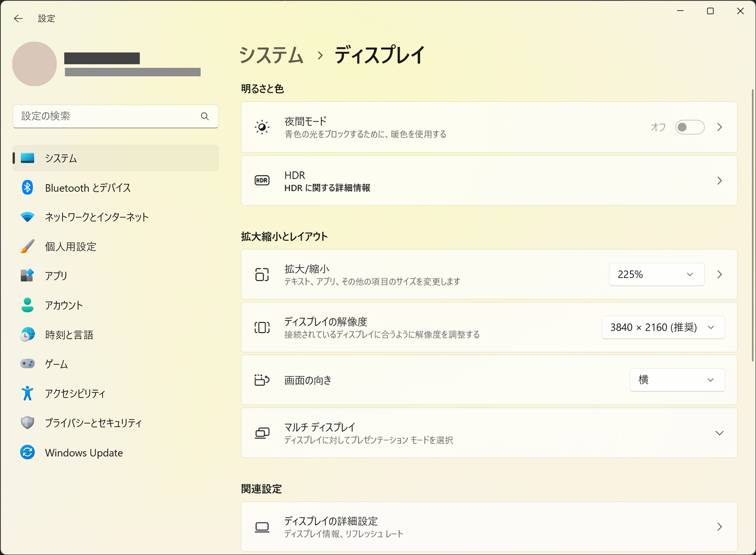Select アプリ in sidebar
This screenshot has width=756, height=555.
[115, 275]
